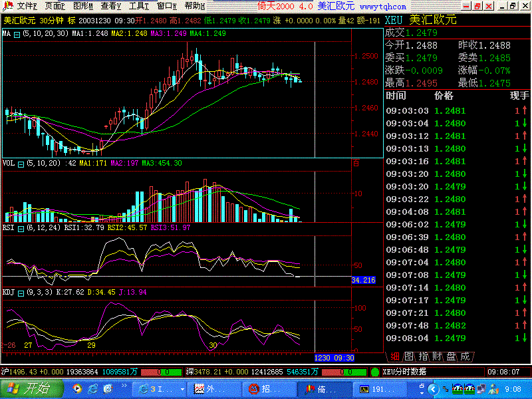Image resolution: width=532 pixels, height=399 pixels.
Task: Switch to the 招... taskbar window
Action: click(x=270, y=389)
